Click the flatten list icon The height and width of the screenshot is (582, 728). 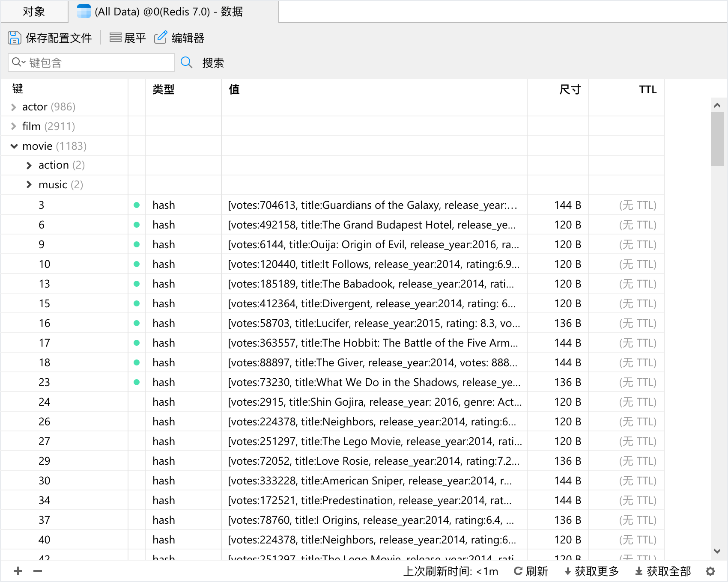(x=115, y=38)
